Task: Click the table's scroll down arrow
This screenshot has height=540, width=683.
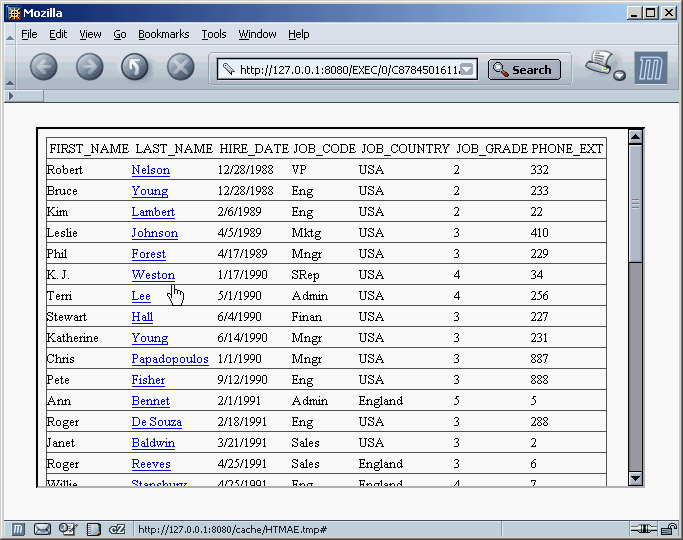Action: tap(635, 479)
